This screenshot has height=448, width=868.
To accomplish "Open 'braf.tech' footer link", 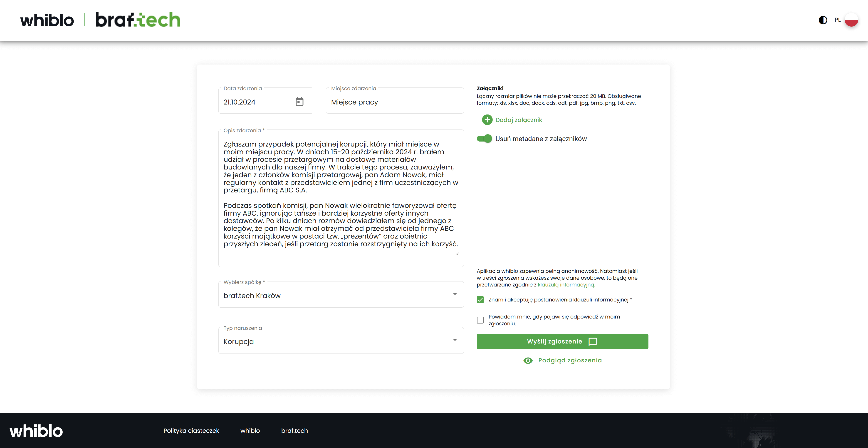I will coord(294,431).
